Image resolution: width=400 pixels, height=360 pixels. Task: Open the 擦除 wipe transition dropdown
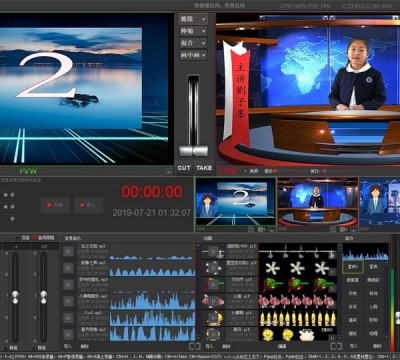click(x=193, y=19)
